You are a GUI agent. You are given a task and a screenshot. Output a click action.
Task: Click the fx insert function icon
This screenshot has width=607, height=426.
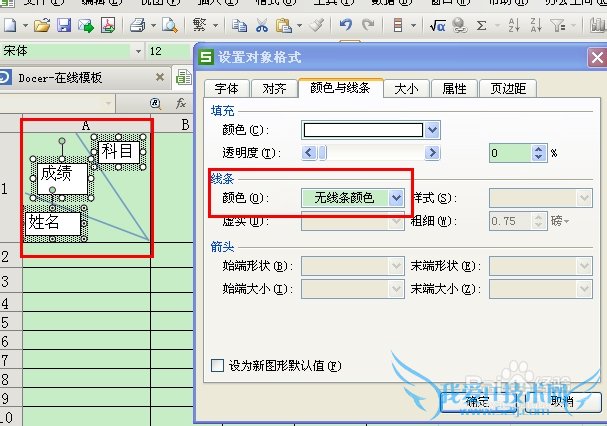(x=180, y=103)
